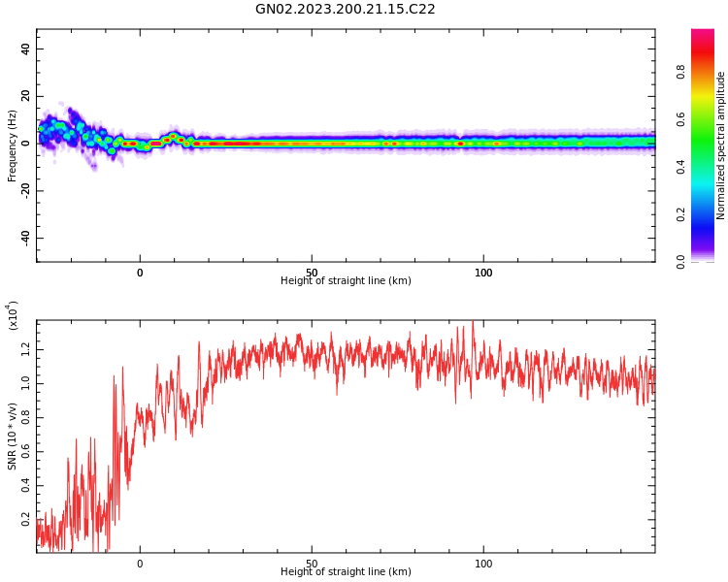The width and height of the screenshot is (728, 582).
Task: Click the 50 tick label under the SNR plot
Action: coord(312,564)
